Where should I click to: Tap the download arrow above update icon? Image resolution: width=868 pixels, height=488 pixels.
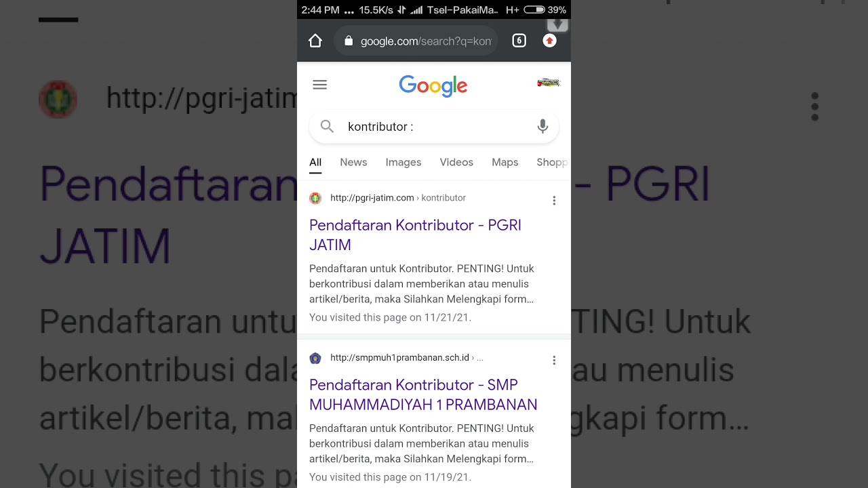557,26
